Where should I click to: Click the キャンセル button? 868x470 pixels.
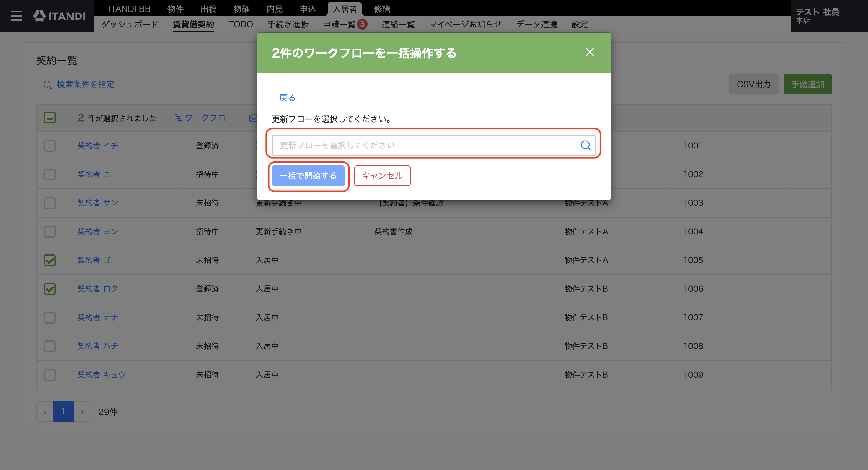click(382, 176)
